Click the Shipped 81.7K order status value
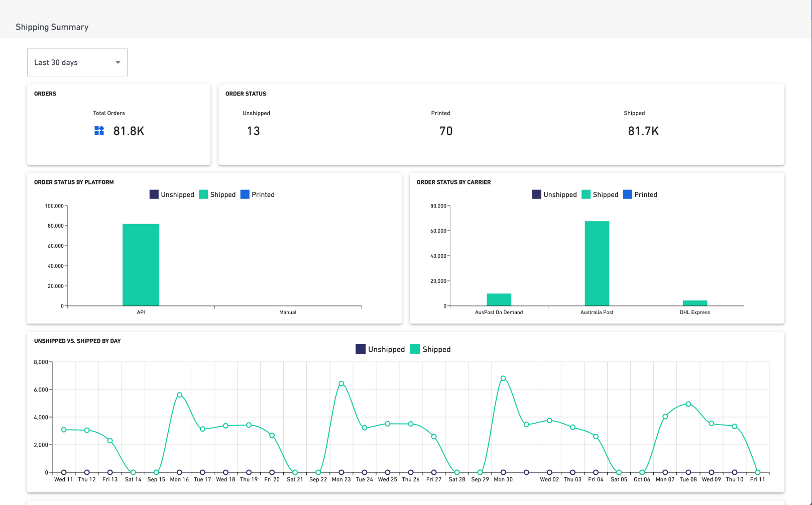 643,131
